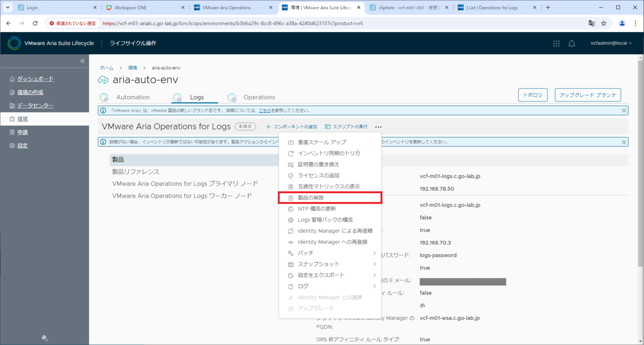Switch to the Automation product tab
This screenshot has height=345, width=644.
(x=133, y=97)
